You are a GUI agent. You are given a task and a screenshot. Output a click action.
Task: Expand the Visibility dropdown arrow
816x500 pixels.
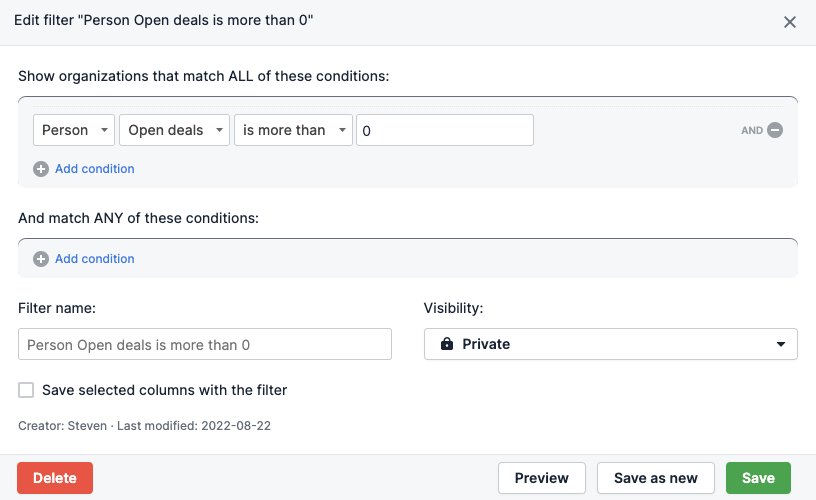(781, 344)
